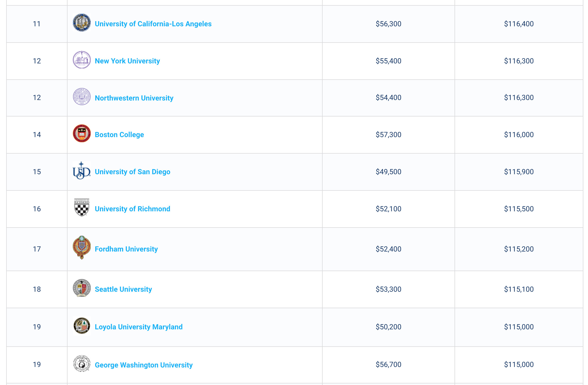Click the George Washington University seal icon
Screen dimensions: 588x385
pyautogui.click(x=82, y=364)
